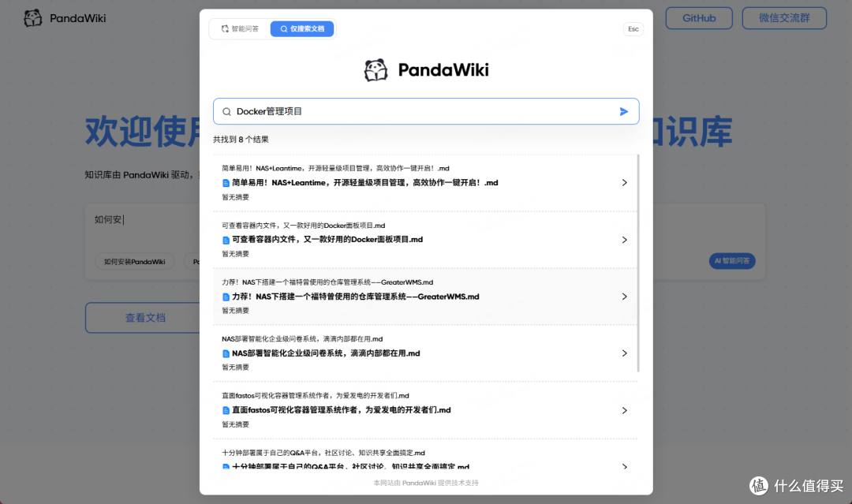Click chevron on 问卷系统 result row
Viewport: 852px width, 504px height.
624,353
